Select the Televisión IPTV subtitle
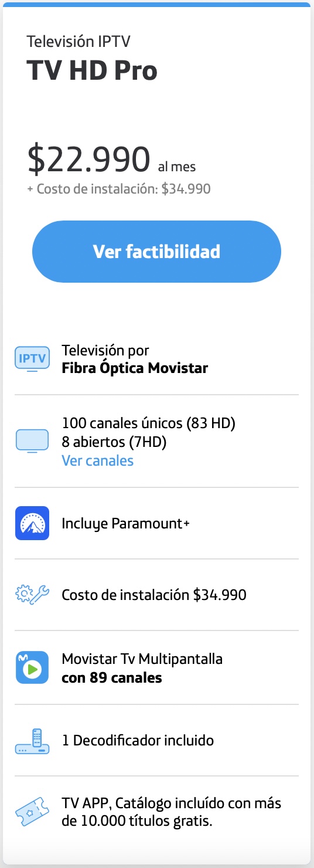 [78, 42]
